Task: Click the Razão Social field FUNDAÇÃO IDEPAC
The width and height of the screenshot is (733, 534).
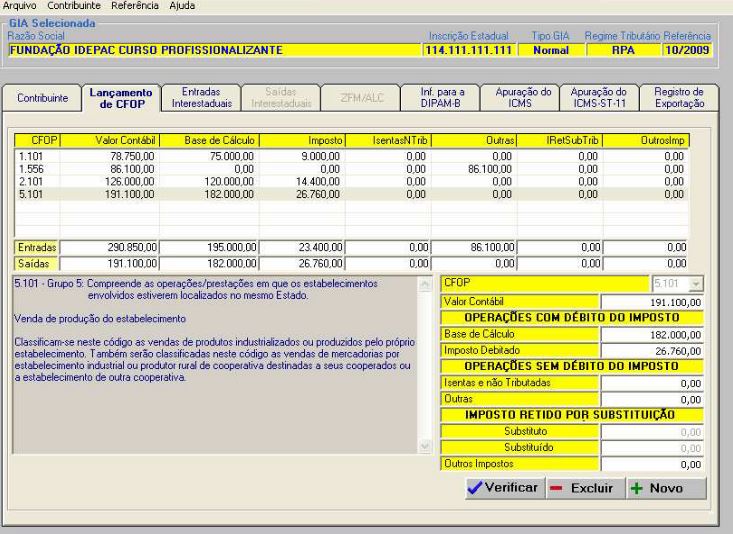Action: 215,50
